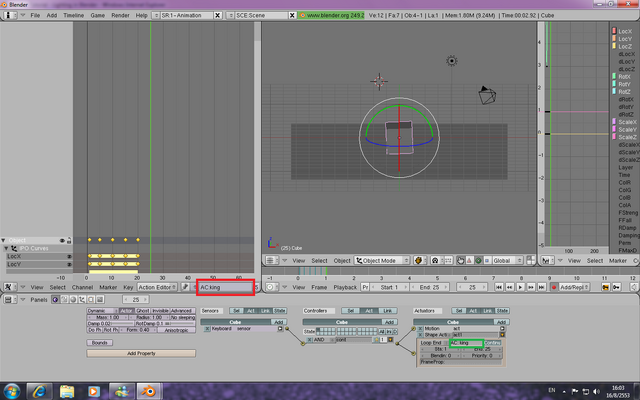Viewport: 640px width, 400px height.
Task: Toggle visibility eye for LocX channel
Action: (x=69, y=257)
